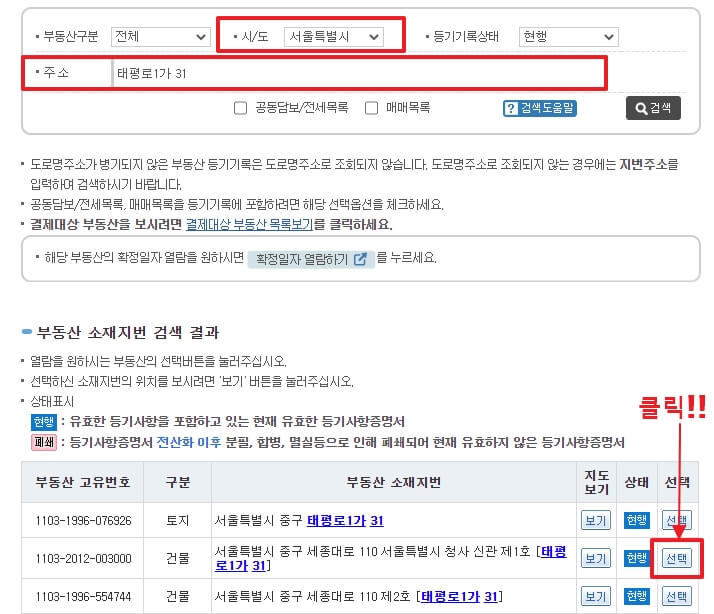This screenshot has height=614, width=714.
Task: Click 보기 map button for 1103-1996-554744
Action: point(596,596)
